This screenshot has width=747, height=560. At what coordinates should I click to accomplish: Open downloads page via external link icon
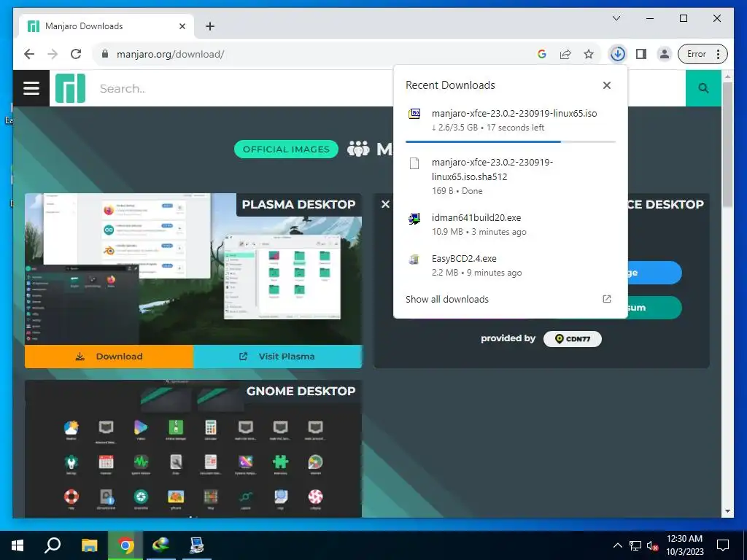click(606, 299)
